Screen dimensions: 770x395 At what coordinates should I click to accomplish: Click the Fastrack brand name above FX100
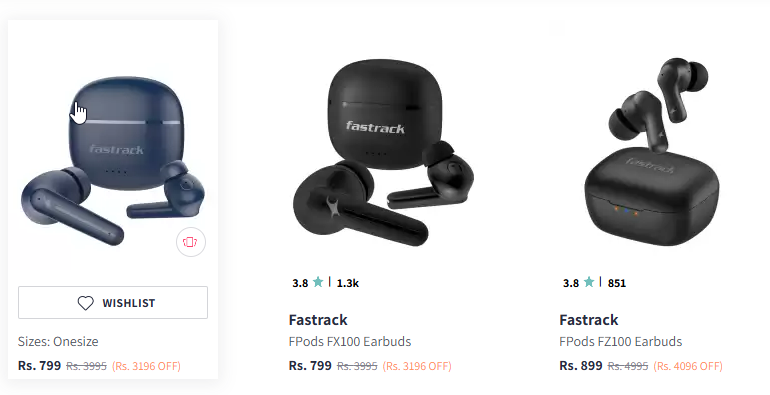pyautogui.click(x=318, y=320)
